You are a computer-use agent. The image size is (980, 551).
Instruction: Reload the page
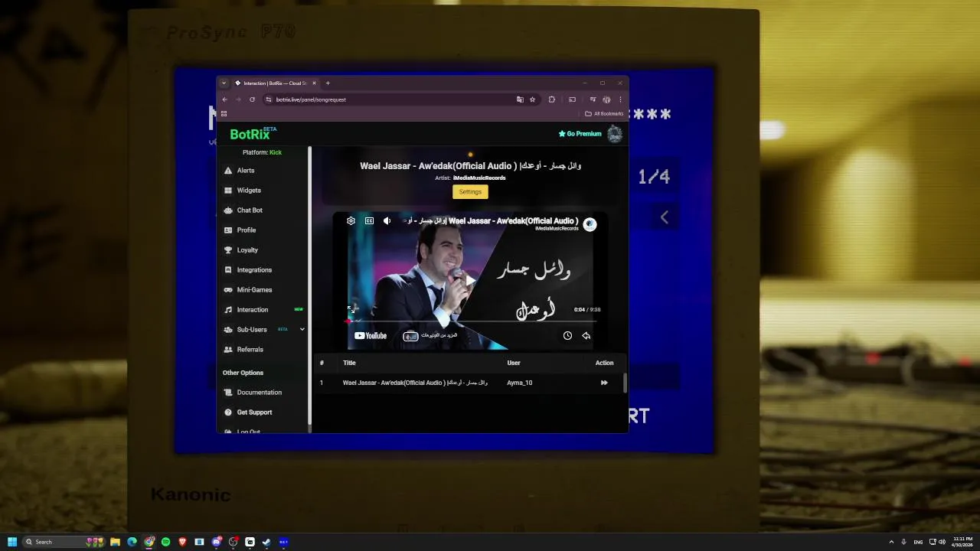tap(252, 99)
